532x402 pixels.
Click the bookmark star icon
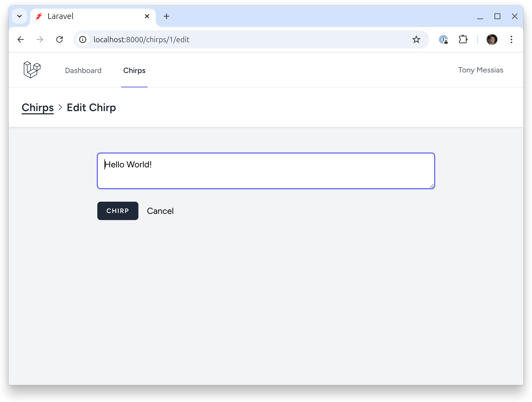416,39
